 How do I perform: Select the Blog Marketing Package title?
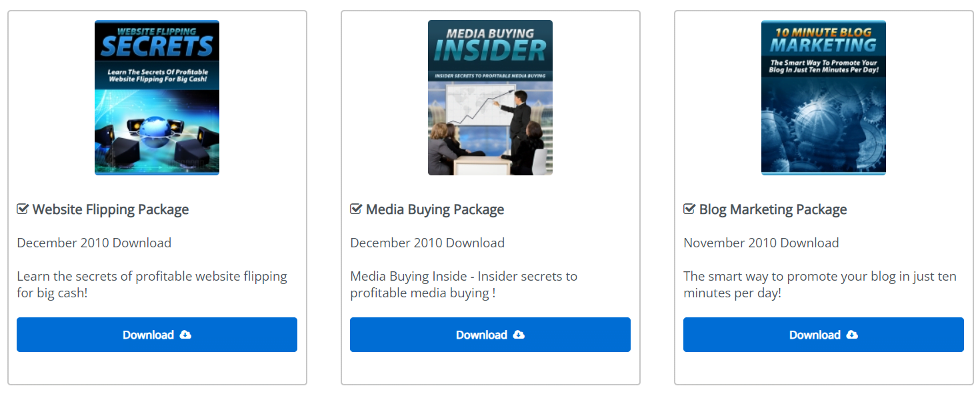click(x=773, y=209)
